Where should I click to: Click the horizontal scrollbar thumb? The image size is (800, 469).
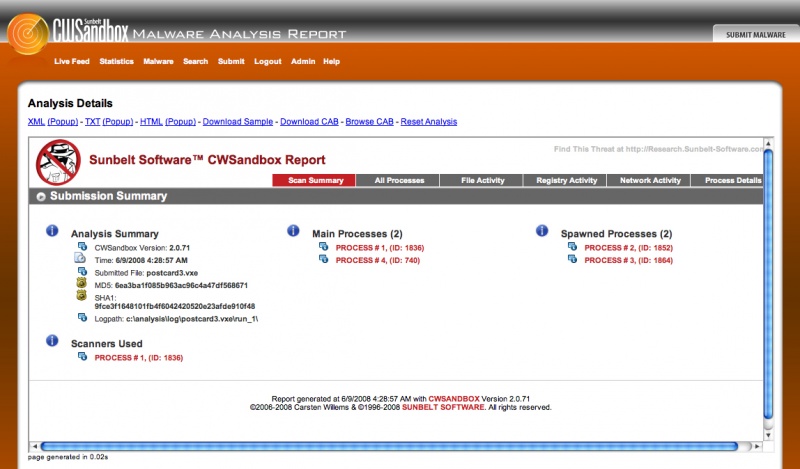389,446
